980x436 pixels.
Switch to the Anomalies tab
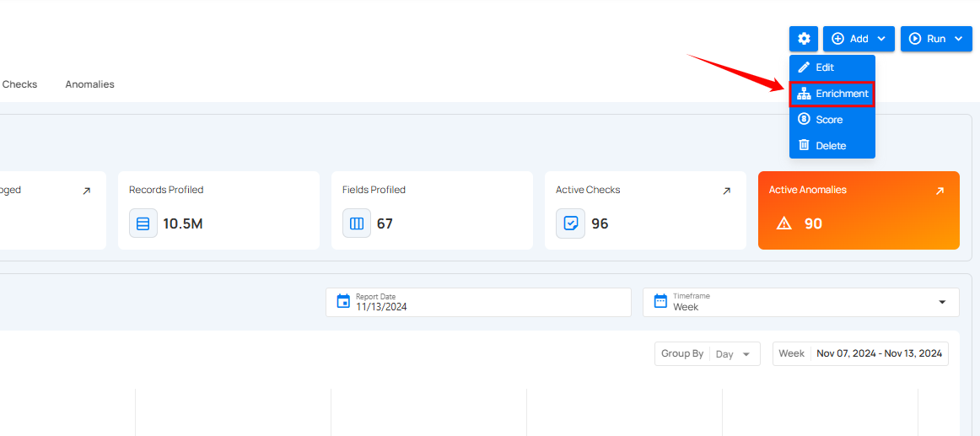tap(90, 84)
